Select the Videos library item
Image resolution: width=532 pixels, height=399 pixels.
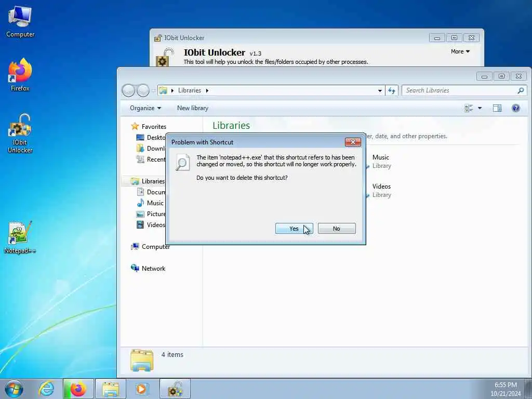(381, 190)
